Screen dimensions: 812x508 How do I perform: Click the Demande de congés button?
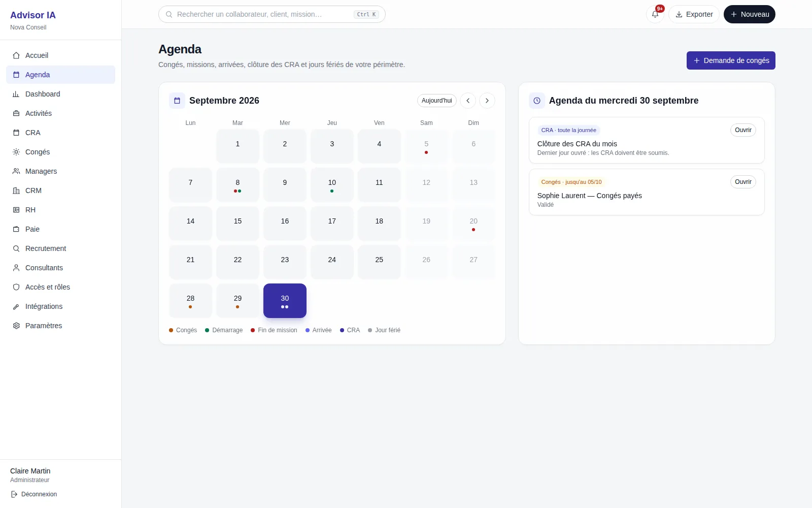(731, 60)
